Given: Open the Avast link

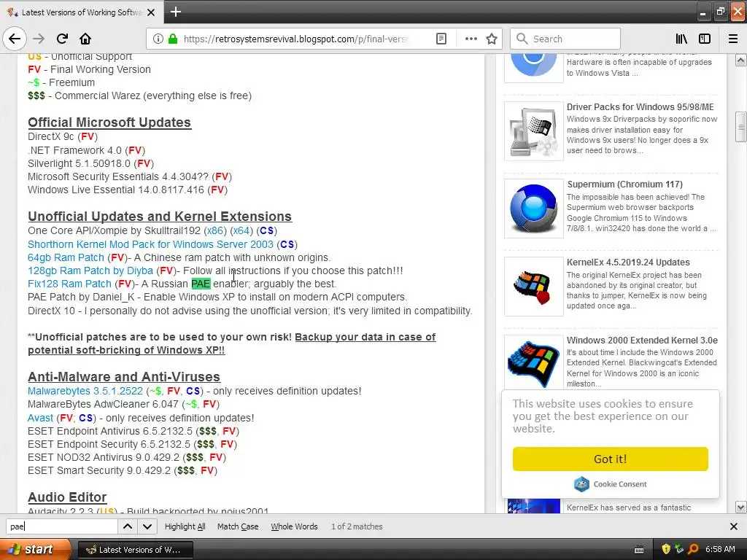Looking at the screenshot, I should (40, 418).
